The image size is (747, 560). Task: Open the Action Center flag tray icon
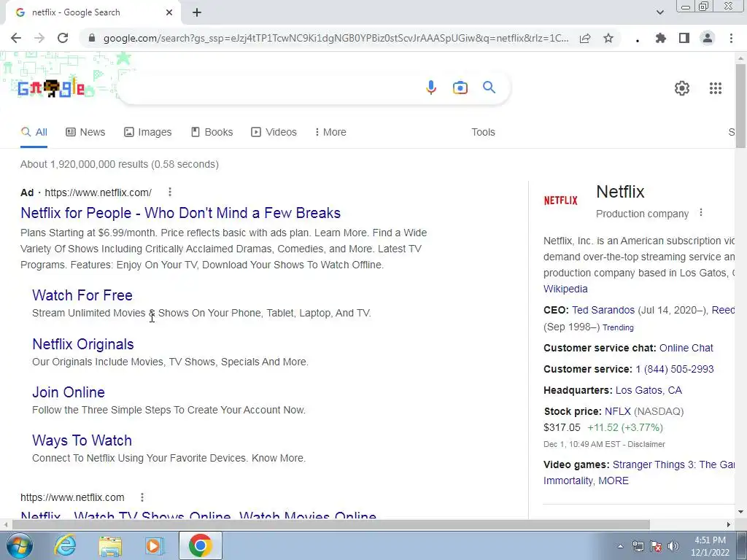[x=656, y=546]
